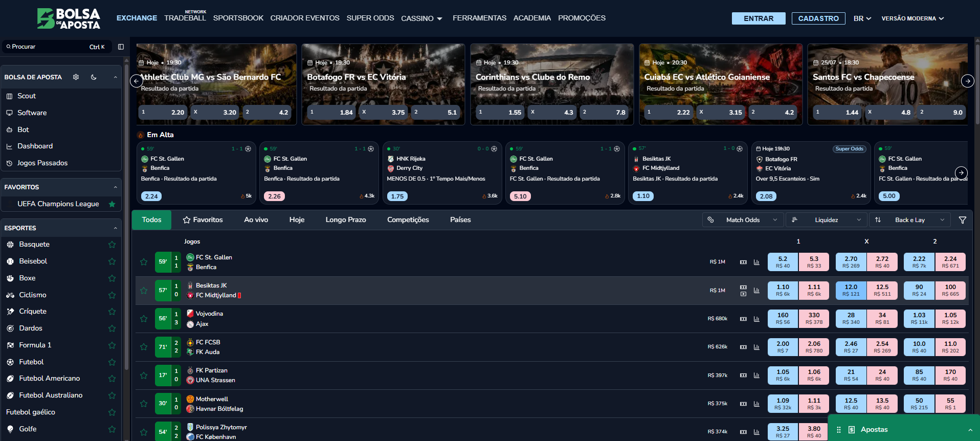Viewport: 980px width, 441px height.
Task: Back FC St. Gallen at odds 5.2
Action: point(783,262)
